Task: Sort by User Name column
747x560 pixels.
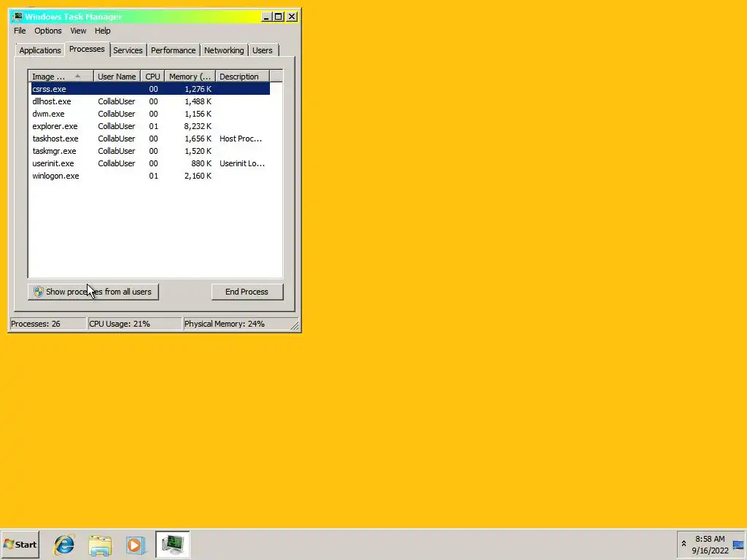Action: pos(117,76)
